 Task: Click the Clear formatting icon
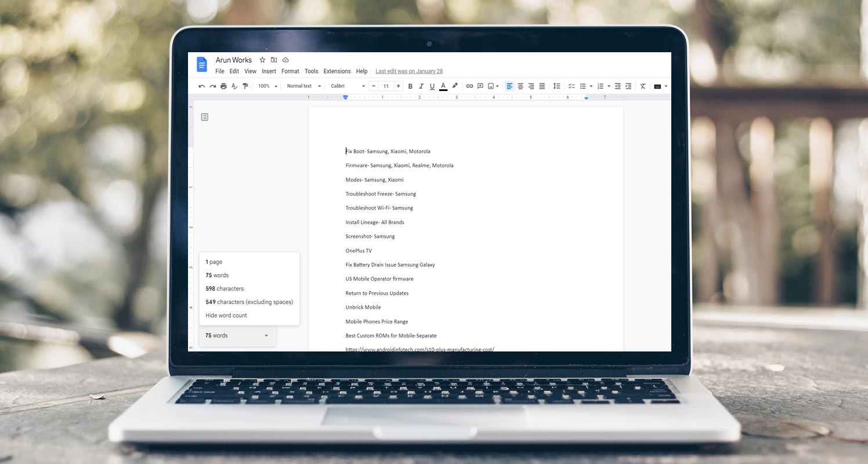coord(642,86)
